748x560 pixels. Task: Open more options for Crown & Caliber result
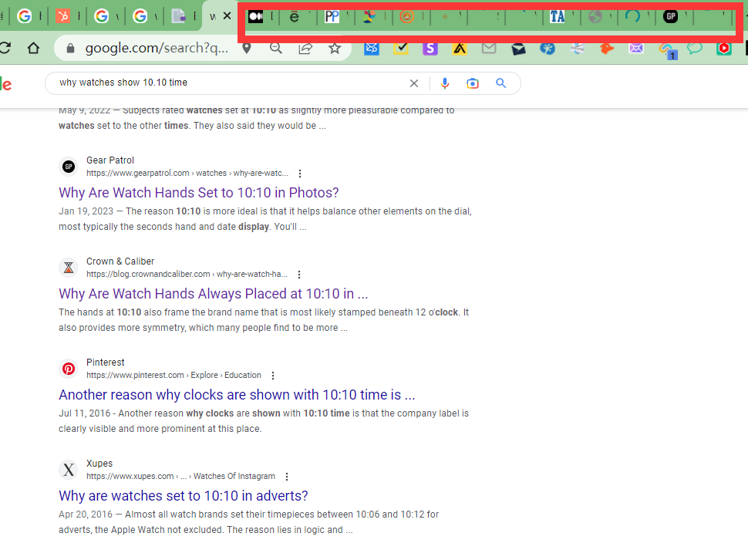coord(299,275)
